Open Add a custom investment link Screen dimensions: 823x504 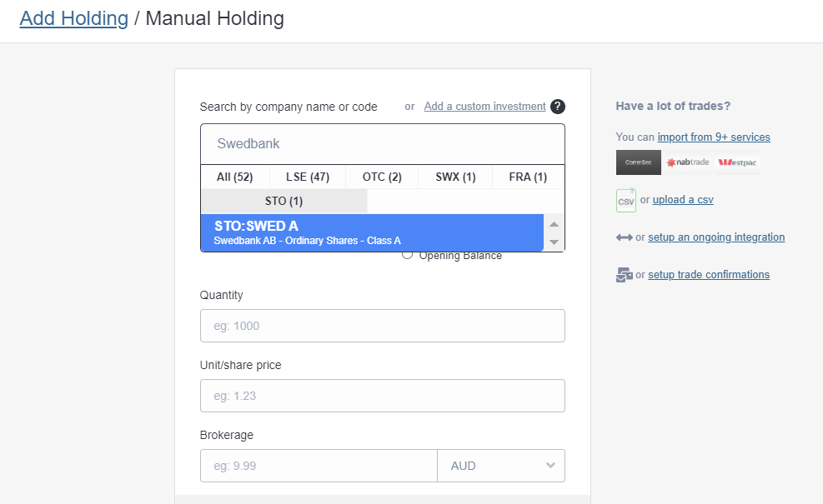[485, 107]
